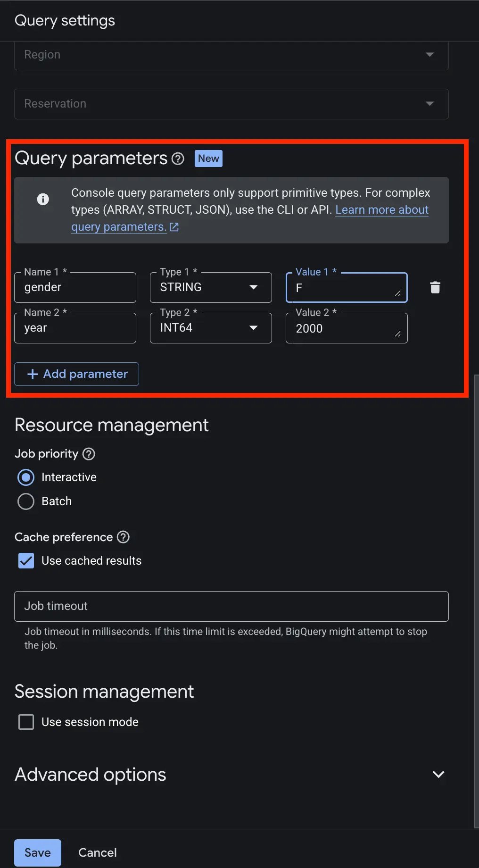Screen dimensions: 479x868
Task: Select the Interactive job priority
Action: (x=26, y=477)
